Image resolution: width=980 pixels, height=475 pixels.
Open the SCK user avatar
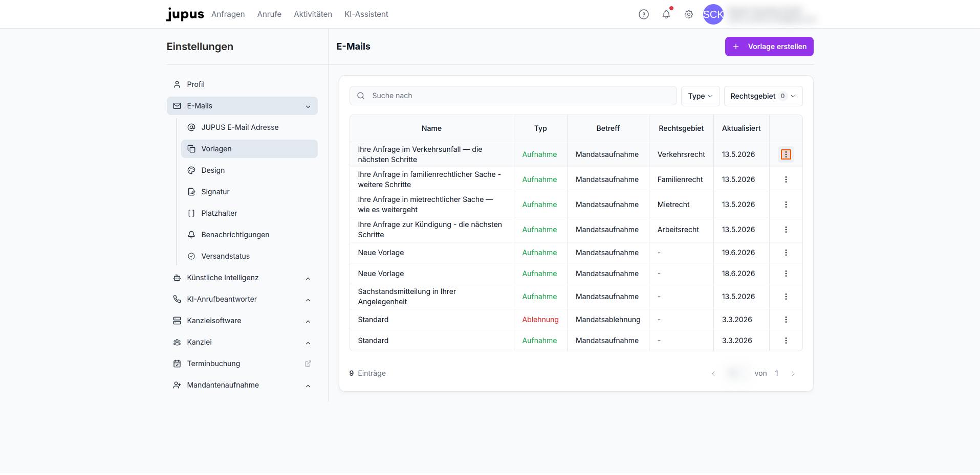click(713, 14)
